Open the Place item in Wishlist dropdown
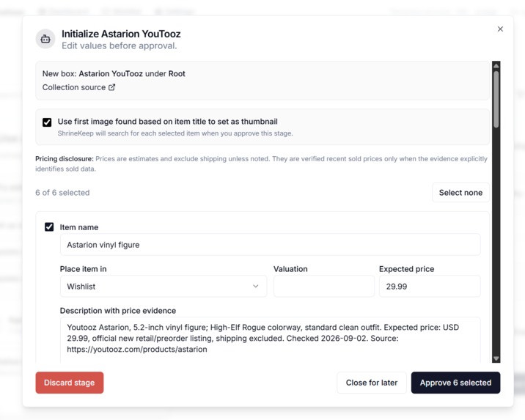Viewport: 525px width, 420px height. point(164,286)
